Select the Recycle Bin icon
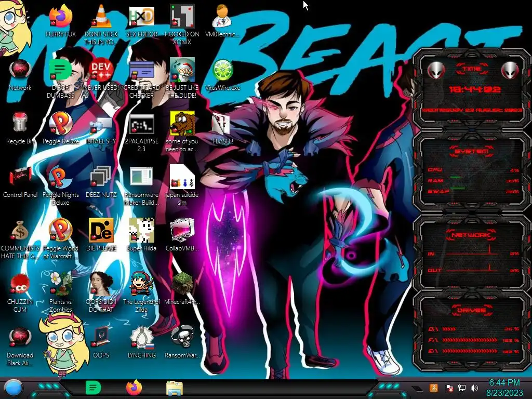This screenshot has height=399, width=532. click(20, 123)
